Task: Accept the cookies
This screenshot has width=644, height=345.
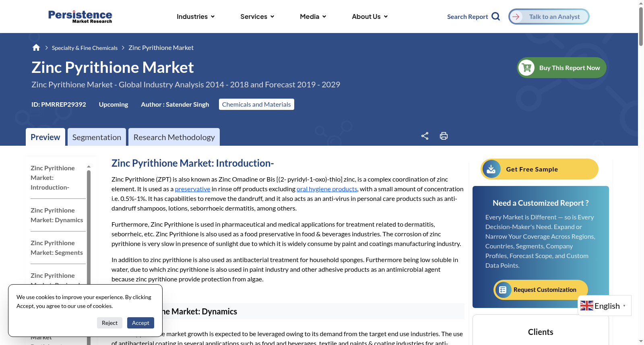Action: tap(140, 323)
